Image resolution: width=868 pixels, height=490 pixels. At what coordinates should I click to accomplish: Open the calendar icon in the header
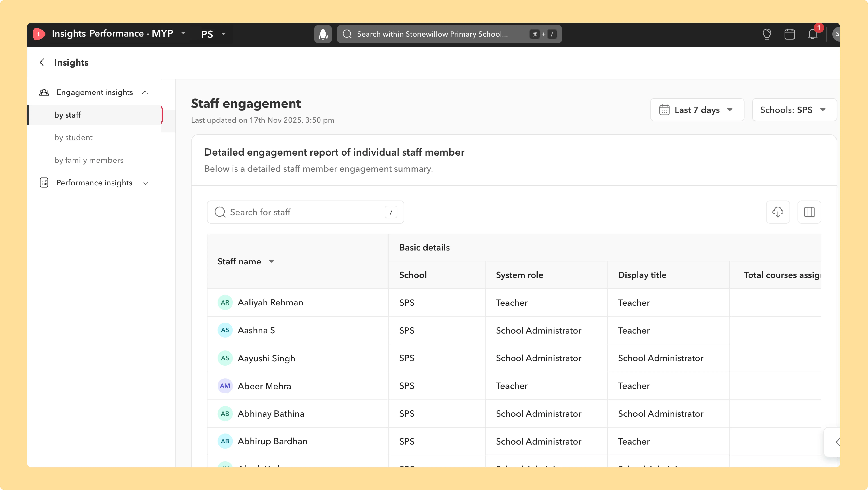(x=790, y=34)
